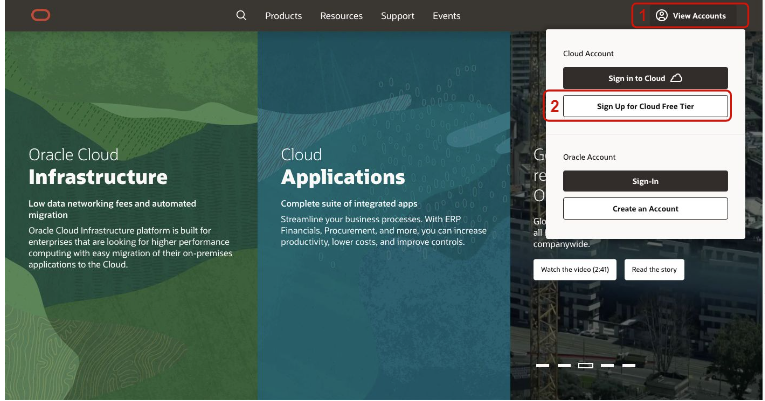The image size is (765, 401).
Task: Click the Oracle logo icon
Action: [x=40, y=16]
